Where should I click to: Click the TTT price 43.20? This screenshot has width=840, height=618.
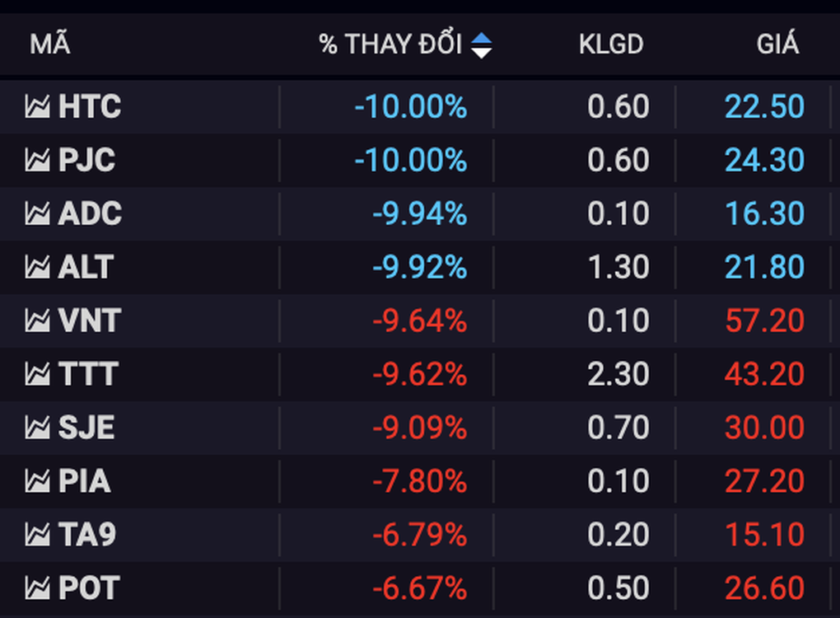pos(764,374)
